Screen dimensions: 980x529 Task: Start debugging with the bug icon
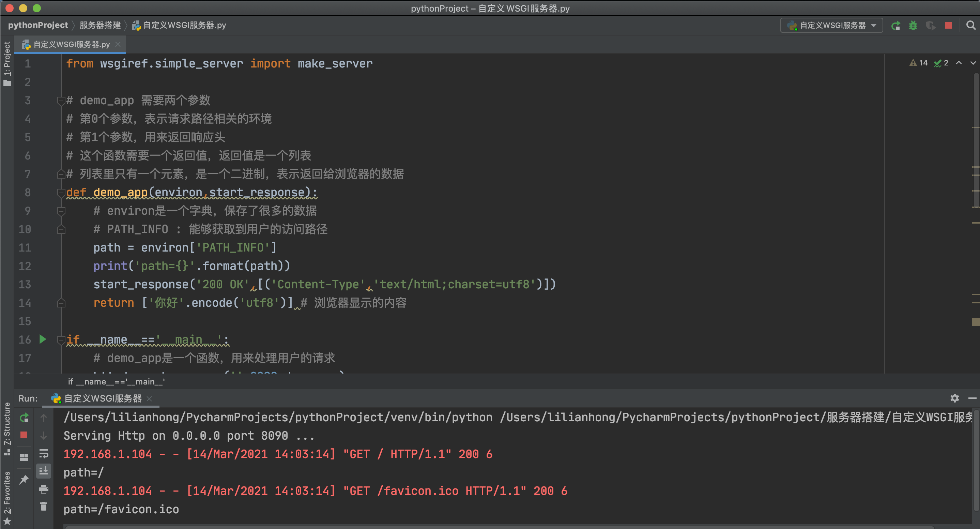pyautogui.click(x=913, y=26)
